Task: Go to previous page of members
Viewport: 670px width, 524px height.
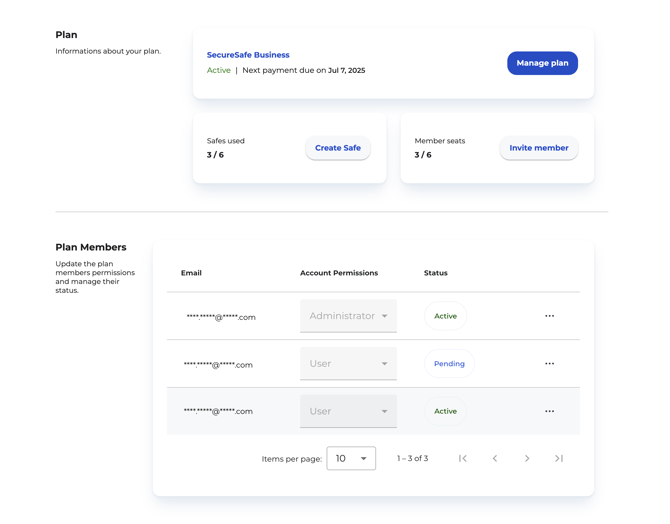Action: tap(495, 459)
